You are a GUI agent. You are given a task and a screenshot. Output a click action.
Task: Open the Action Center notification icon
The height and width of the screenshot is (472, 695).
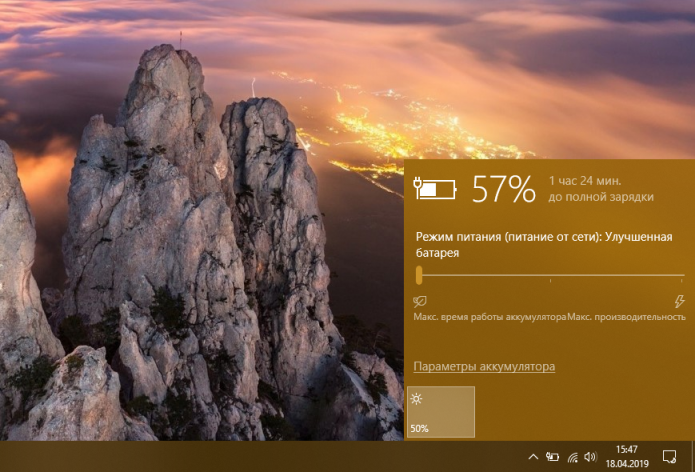[669, 456]
